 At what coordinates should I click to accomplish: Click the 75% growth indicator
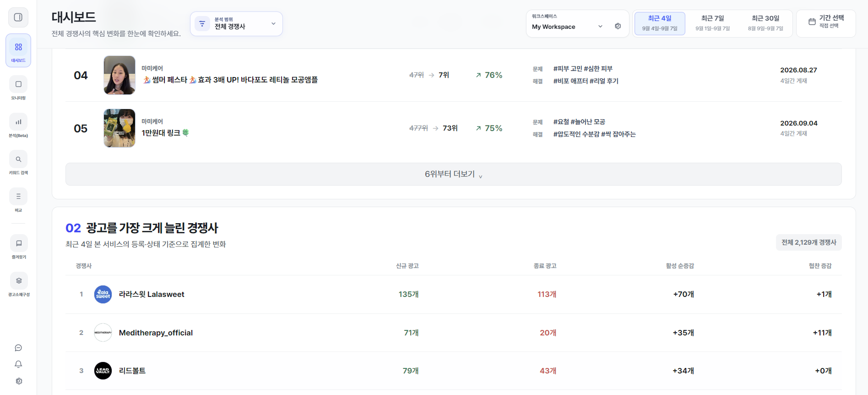coord(489,128)
